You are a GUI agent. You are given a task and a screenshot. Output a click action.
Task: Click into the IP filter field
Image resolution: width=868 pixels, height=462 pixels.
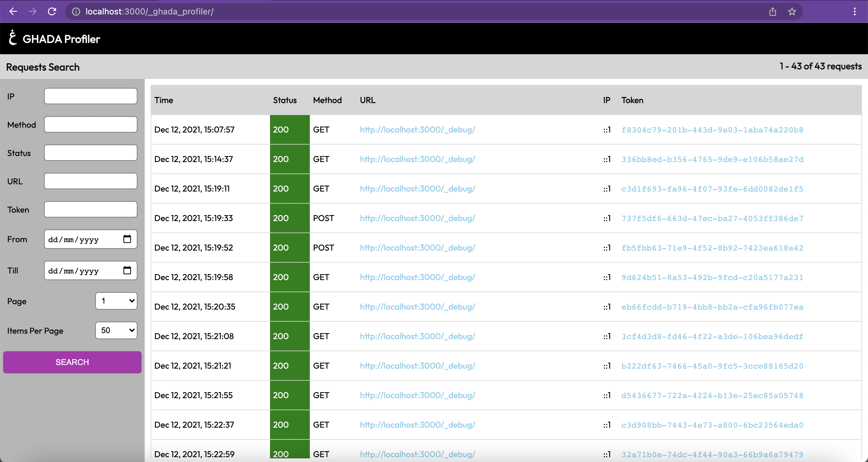91,96
